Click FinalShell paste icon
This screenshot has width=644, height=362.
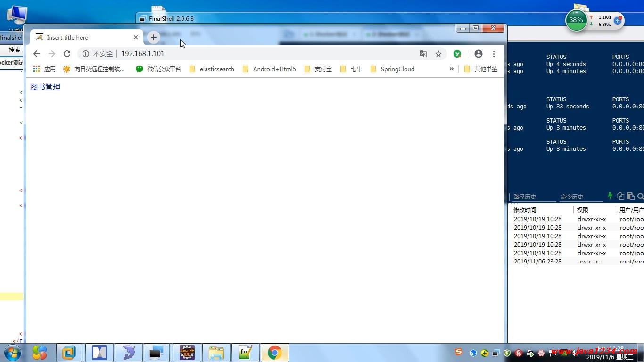[630, 196]
